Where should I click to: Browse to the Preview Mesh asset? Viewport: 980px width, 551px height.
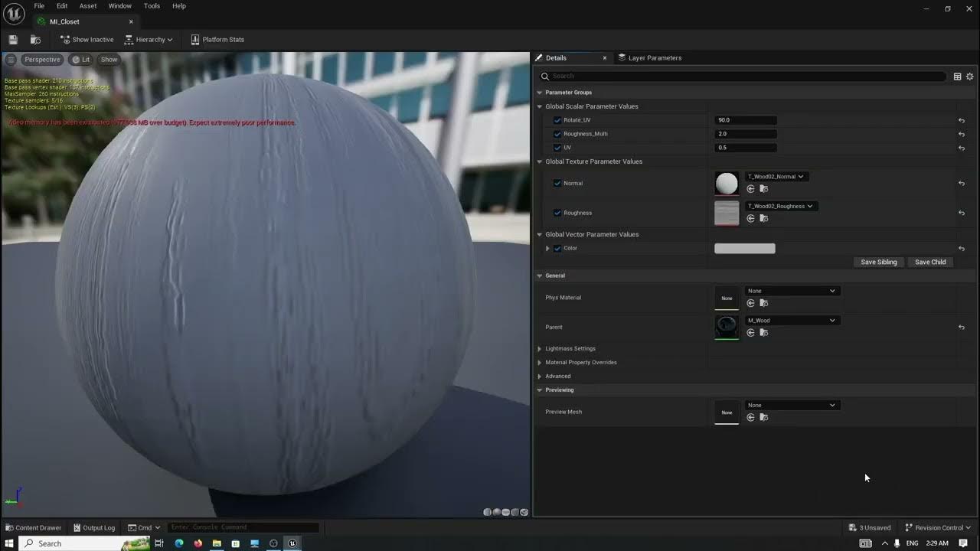763,417
